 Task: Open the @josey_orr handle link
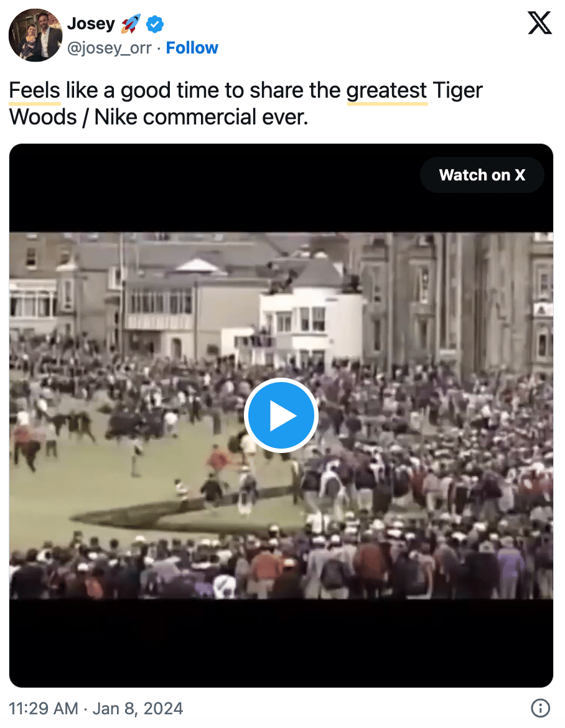click(110, 49)
